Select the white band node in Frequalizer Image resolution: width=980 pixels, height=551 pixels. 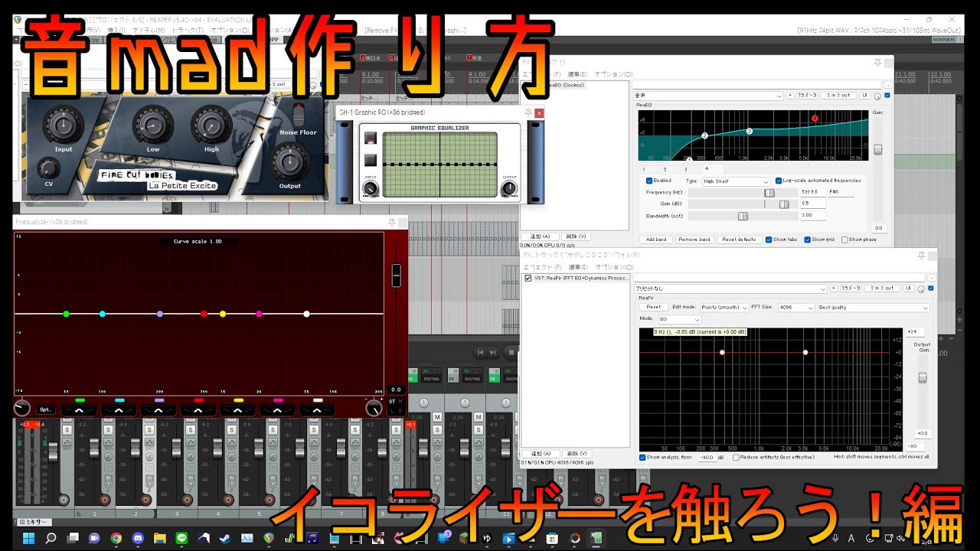tap(306, 314)
